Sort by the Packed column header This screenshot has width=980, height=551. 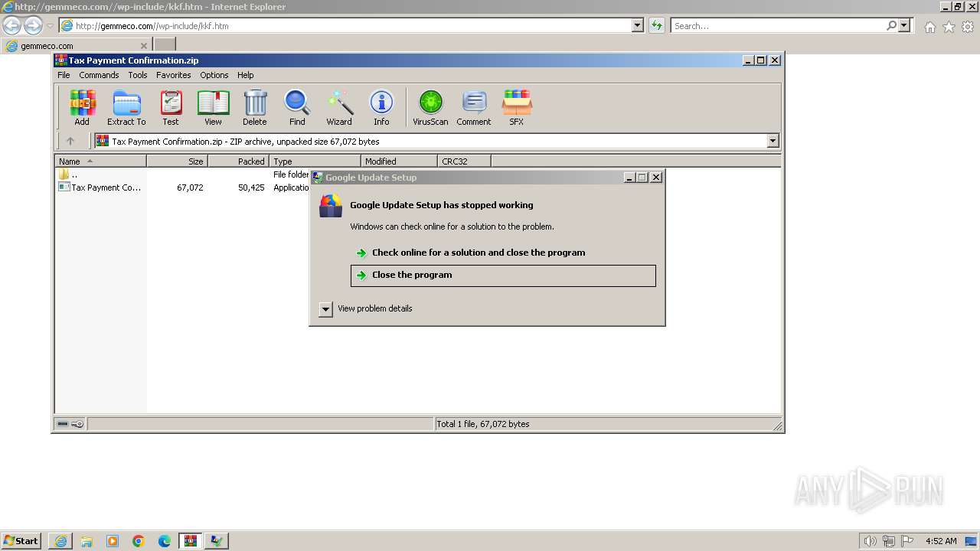pos(238,161)
